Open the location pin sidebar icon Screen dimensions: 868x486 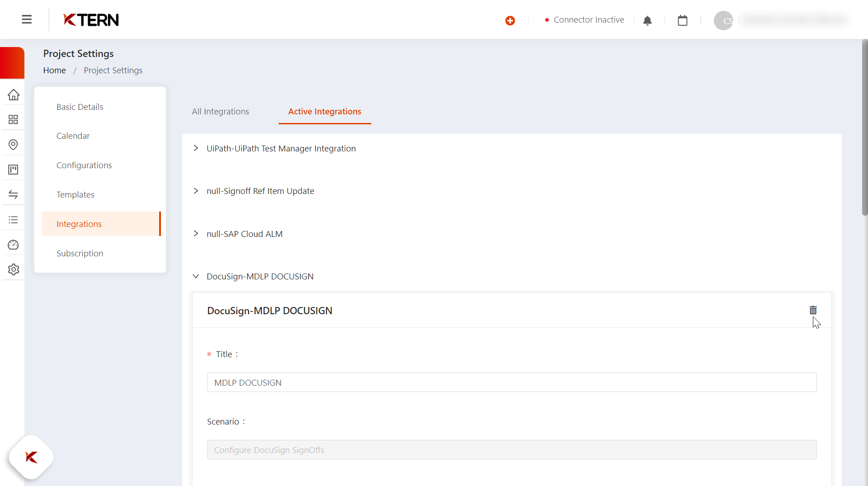(x=13, y=145)
